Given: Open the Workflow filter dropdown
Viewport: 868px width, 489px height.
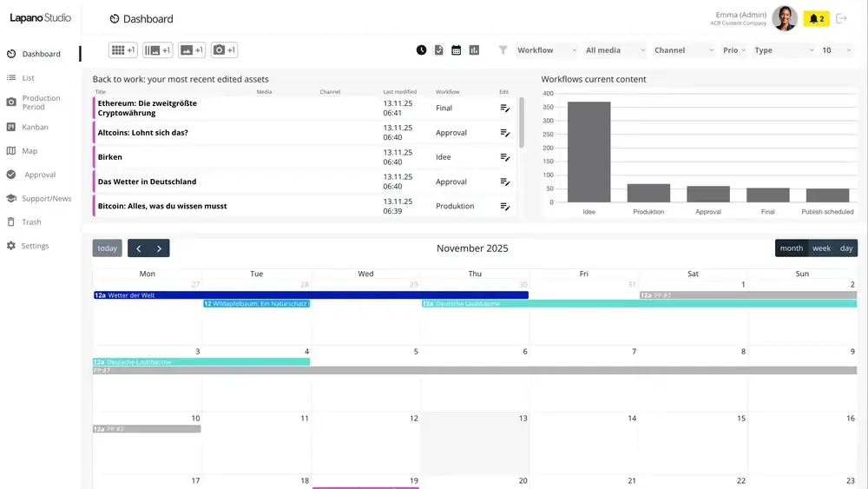Looking at the screenshot, I should point(546,50).
